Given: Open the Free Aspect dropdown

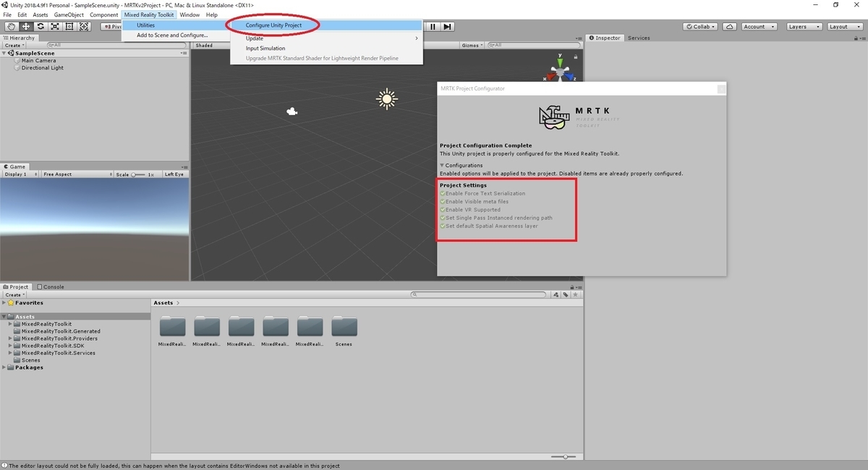Looking at the screenshot, I should (77, 174).
